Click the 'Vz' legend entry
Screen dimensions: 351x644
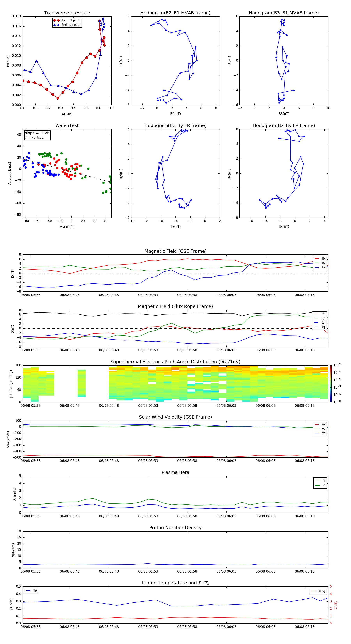(320, 433)
